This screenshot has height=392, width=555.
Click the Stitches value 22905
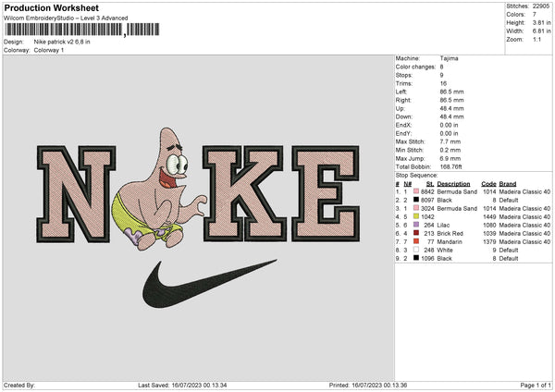pos(541,6)
